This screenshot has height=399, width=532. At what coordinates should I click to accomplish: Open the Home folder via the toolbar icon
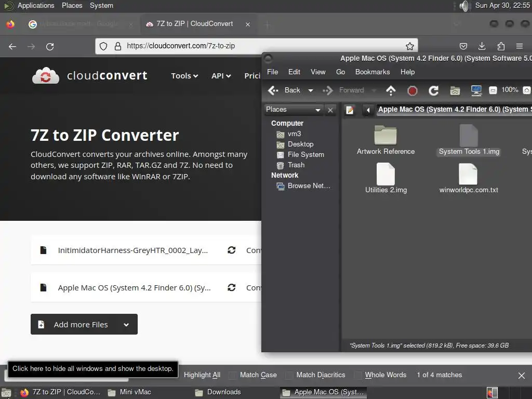click(x=455, y=90)
